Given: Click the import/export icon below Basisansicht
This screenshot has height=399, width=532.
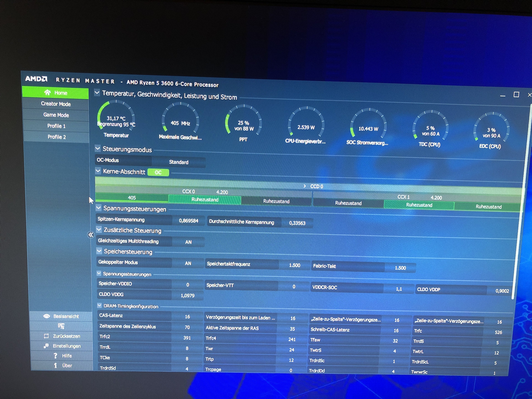Looking at the screenshot, I should (x=61, y=326).
